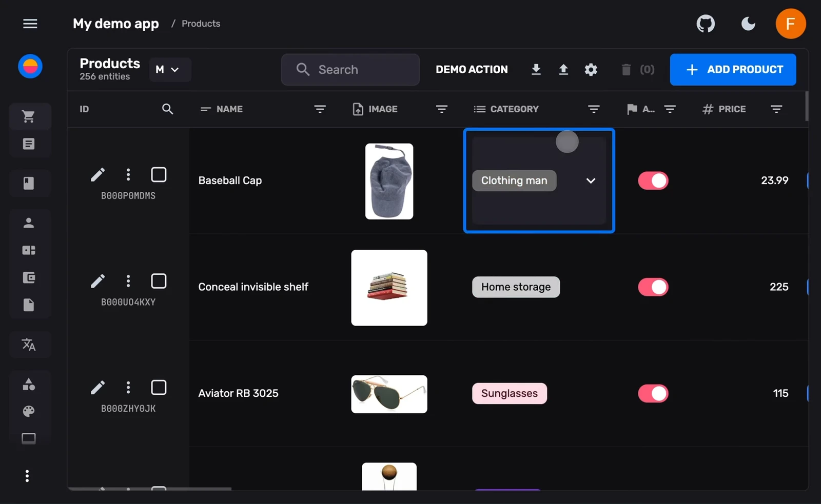
Task: Click the Baseball Cap price 23.99
Action: point(774,180)
